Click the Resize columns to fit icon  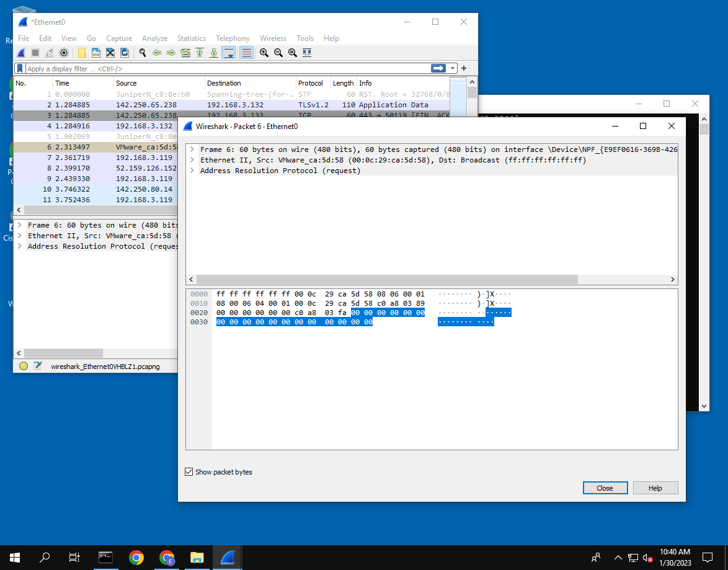tap(307, 53)
